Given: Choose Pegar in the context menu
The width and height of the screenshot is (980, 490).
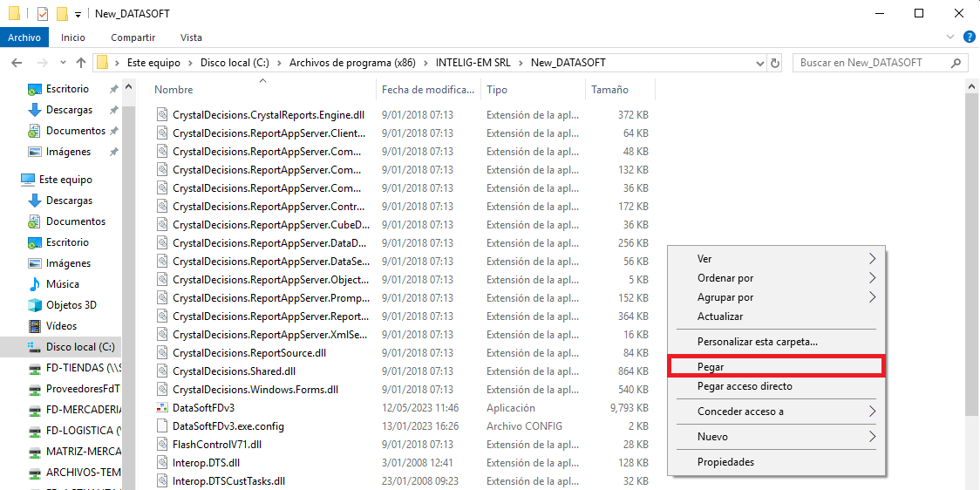Looking at the screenshot, I should pyautogui.click(x=776, y=367).
